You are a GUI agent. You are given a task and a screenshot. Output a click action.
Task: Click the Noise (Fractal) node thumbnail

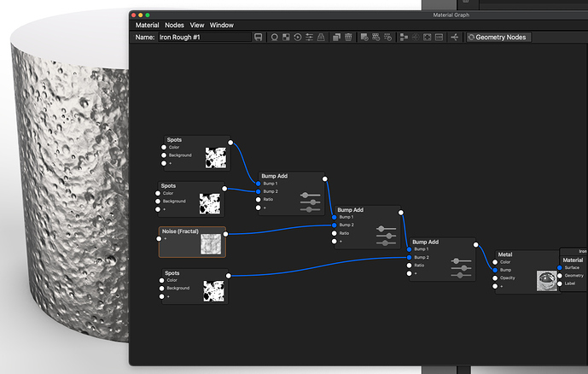point(211,244)
